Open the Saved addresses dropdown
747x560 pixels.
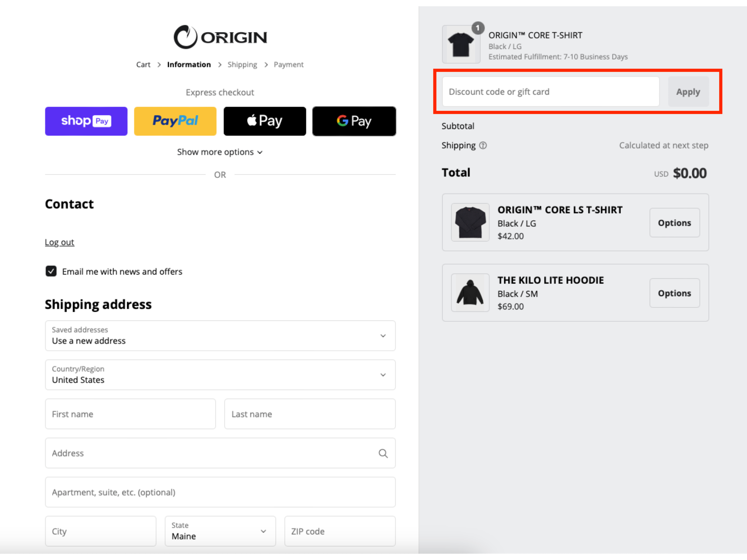[x=220, y=335]
